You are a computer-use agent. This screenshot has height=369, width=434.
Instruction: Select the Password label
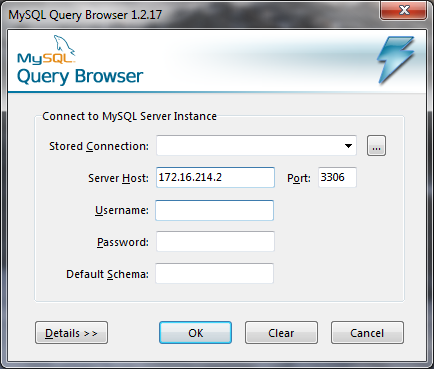[x=123, y=242]
